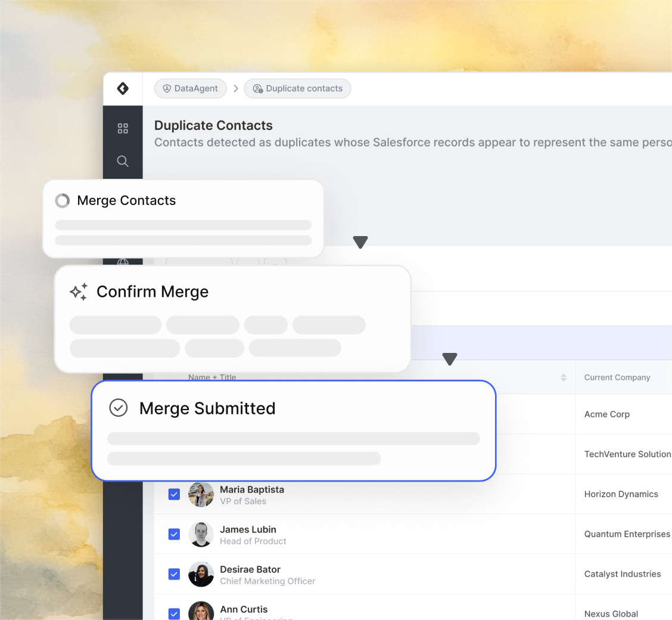Click James Lubin's avatar photo
Screen dimensions: 672x620
tap(201, 534)
